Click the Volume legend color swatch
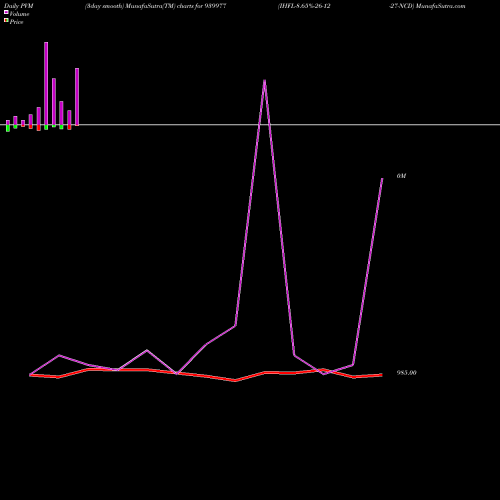The height and width of the screenshot is (500, 500). click(x=6, y=12)
